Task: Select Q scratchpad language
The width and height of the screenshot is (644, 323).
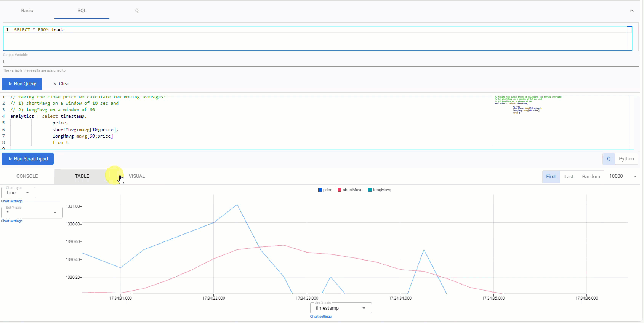Action: click(x=609, y=159)
